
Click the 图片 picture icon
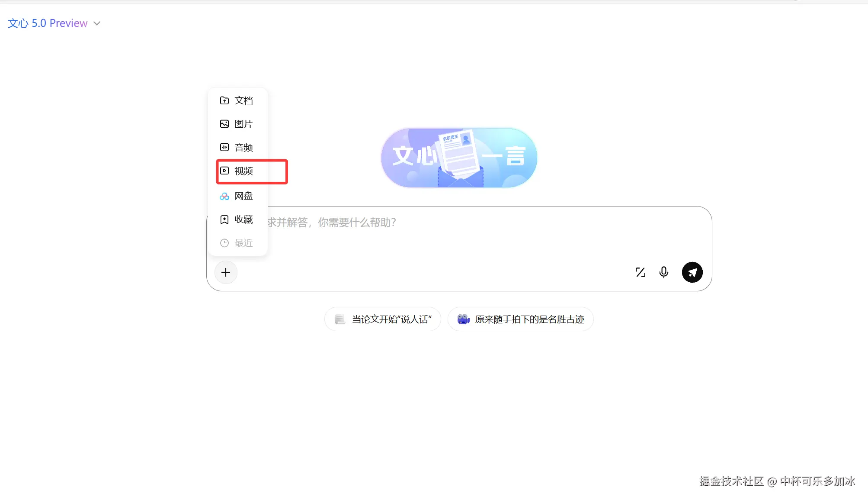(224, 124)
